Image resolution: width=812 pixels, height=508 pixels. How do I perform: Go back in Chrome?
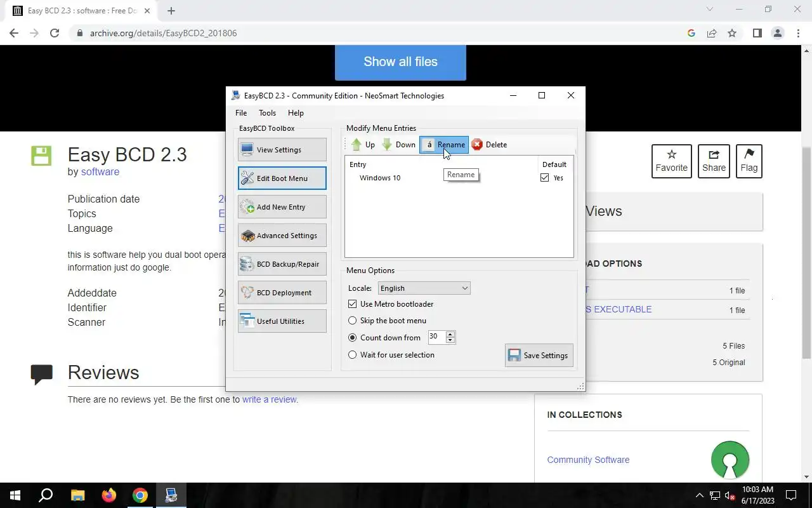(x=14, y=33)
